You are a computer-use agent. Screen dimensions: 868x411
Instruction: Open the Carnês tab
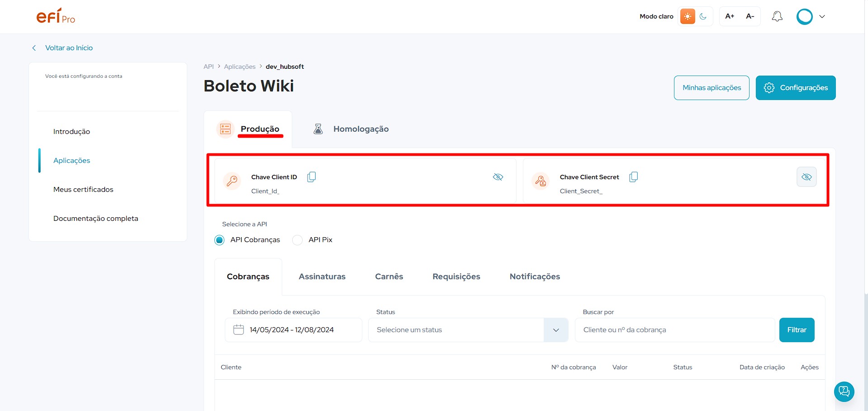click(x=389, y=277)
